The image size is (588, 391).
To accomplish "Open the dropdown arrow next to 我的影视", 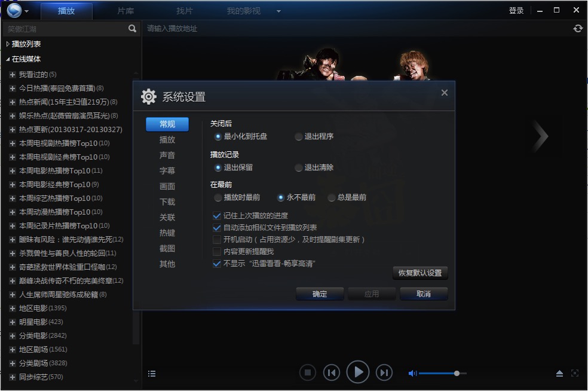I will (278, 11).
